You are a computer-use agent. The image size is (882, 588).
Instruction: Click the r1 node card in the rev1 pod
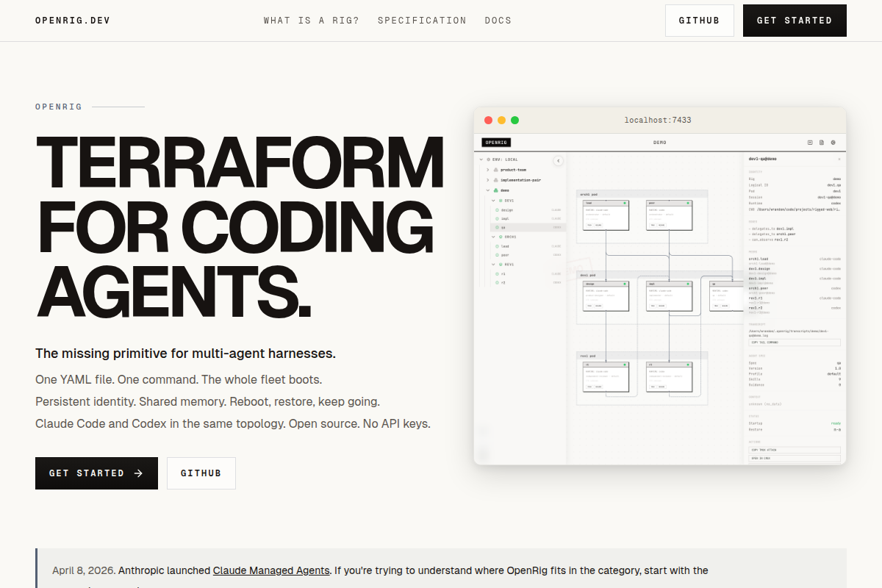(606, 376)
